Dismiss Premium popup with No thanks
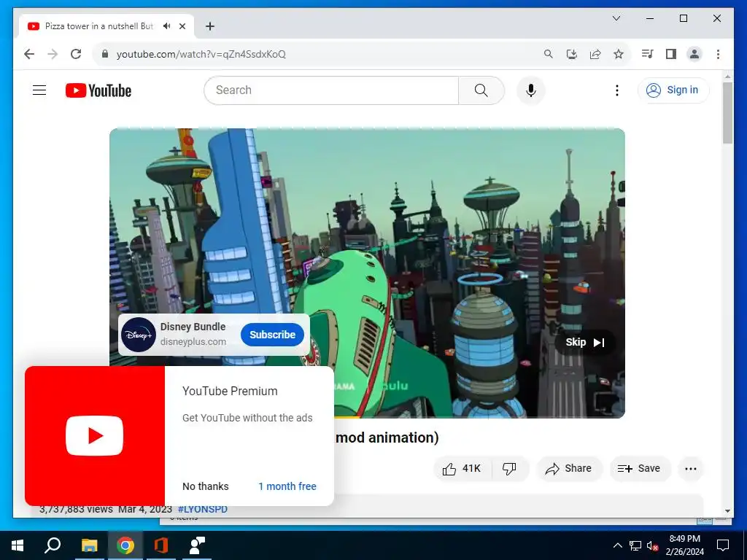 click(205, 486)
